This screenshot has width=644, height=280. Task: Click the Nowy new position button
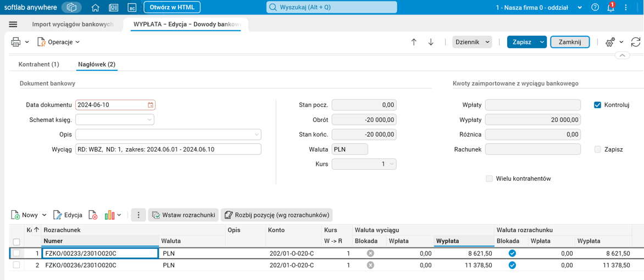pyautogui.click(x=25, y=215)
